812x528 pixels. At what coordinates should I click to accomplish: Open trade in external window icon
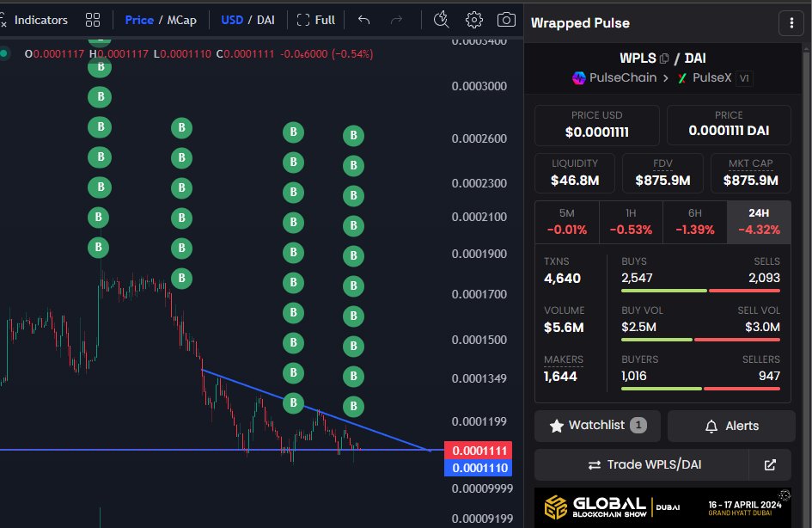pos(770,464)
